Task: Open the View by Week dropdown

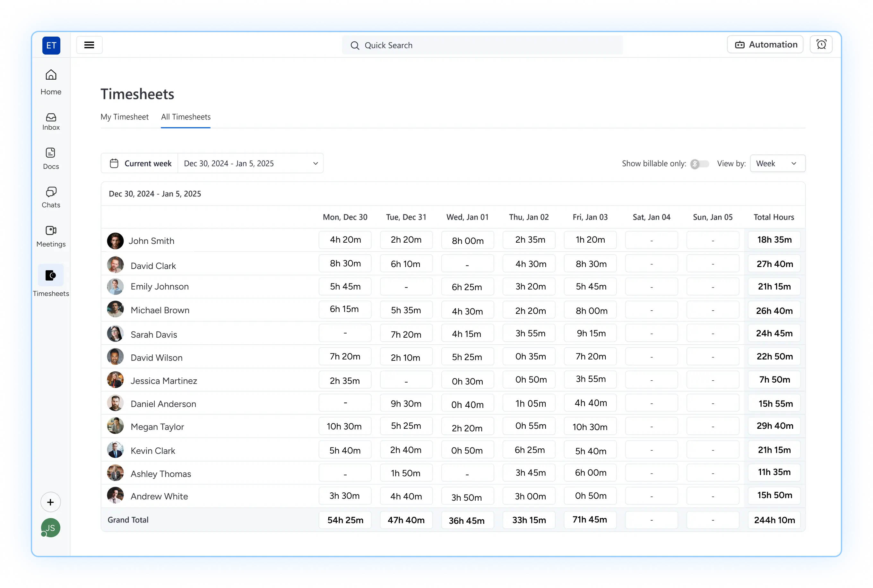Action: tap(777, 163)
